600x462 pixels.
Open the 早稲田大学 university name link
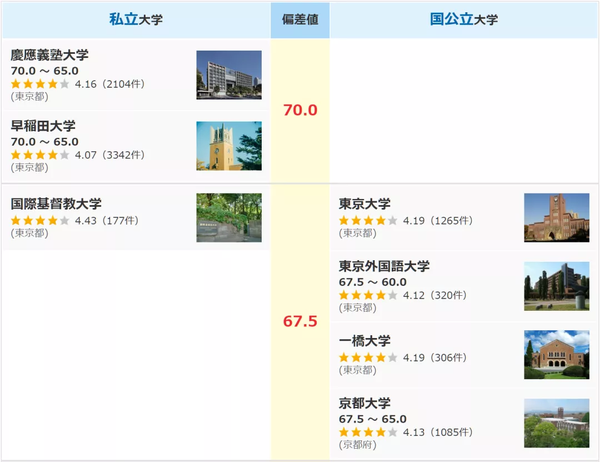pyautogui.click(x=43, y=126)
